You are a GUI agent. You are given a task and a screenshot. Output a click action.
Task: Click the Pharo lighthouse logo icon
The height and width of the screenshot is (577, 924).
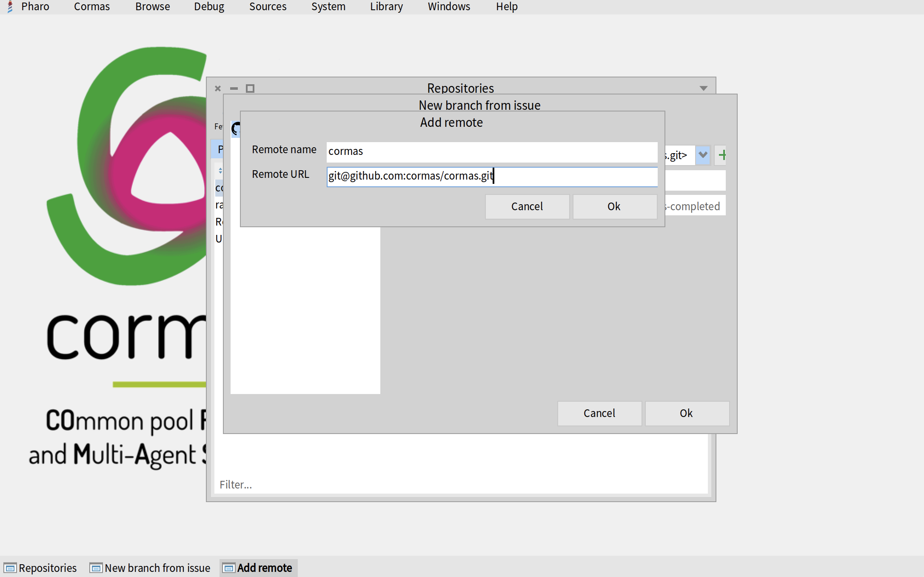[10, 7]
